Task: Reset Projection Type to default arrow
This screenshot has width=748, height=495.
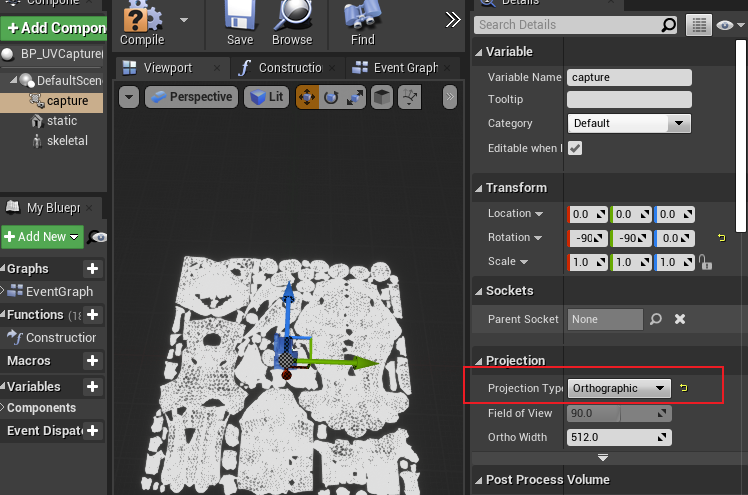Action: (x=684, y=388)
